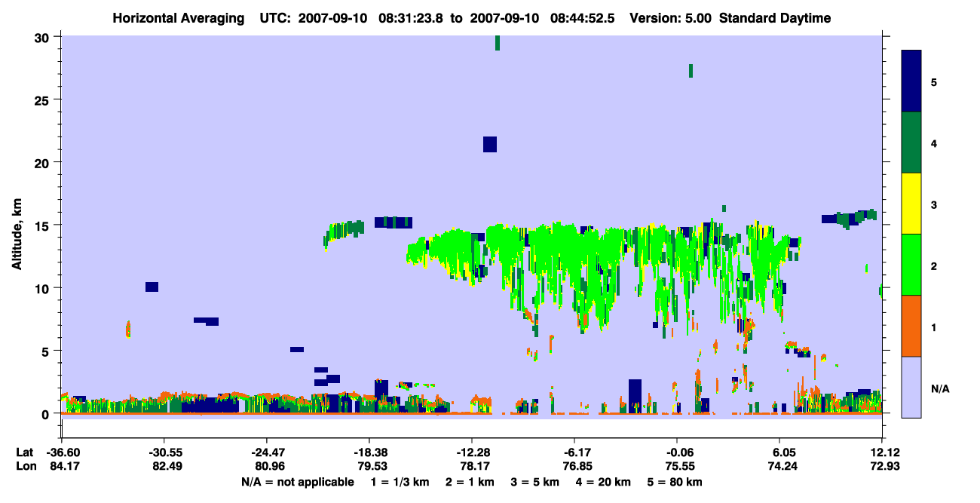
Task: Click the bright green colorbar segment labeled 2
Action: pos(911,265)
